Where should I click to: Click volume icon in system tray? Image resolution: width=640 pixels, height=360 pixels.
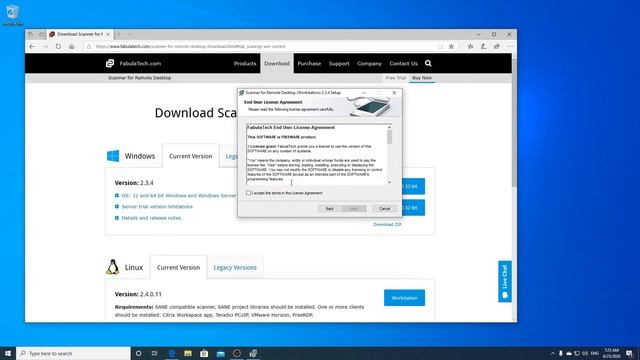click(x=585, y=353)
